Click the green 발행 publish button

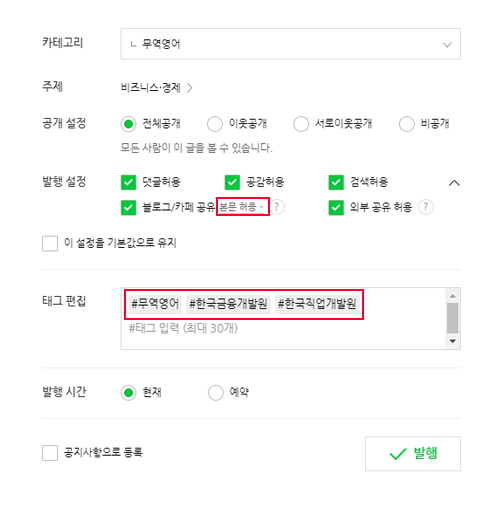point(413,453)
